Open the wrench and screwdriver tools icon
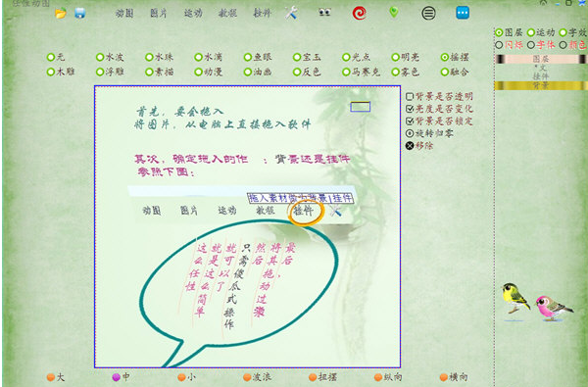588x387 pixels. 291,13
